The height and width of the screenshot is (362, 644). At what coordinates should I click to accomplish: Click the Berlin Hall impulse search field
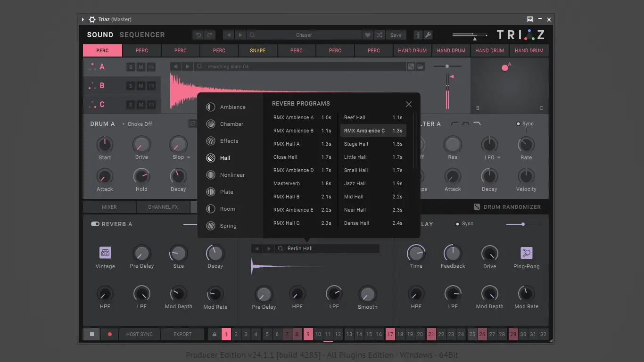click(x=328, y=248)
